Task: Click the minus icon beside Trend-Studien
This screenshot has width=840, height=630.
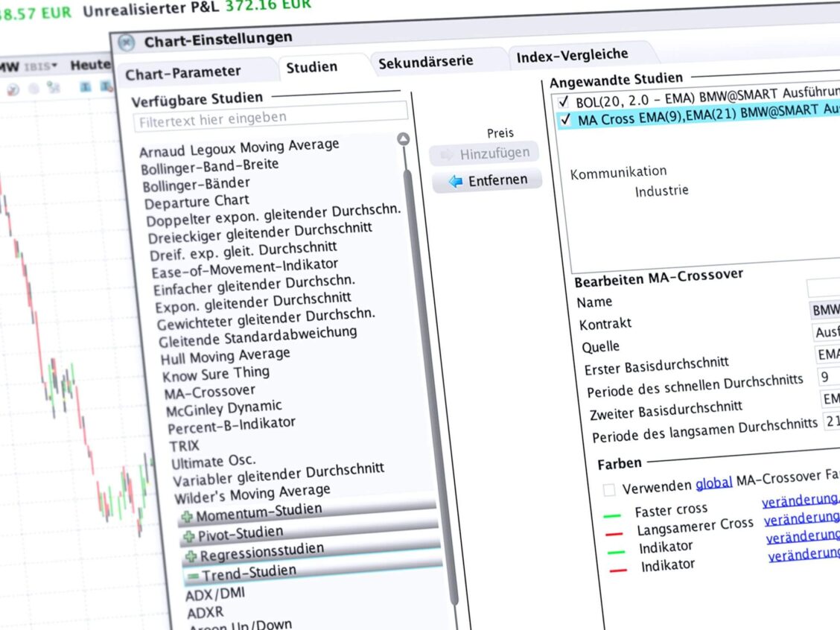Action: pyautogui.click(x=193, y=576)
